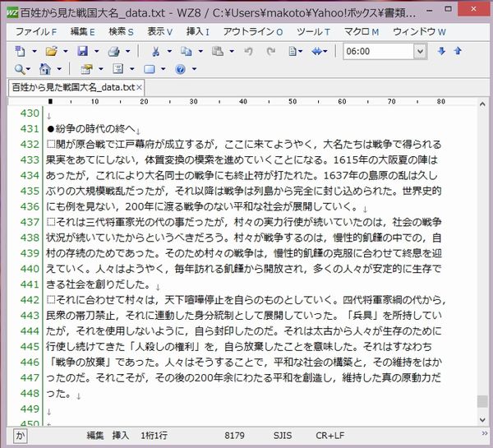Click the Redo arrow icon
The image size is (493, 448).
click(x=270, y=51)
